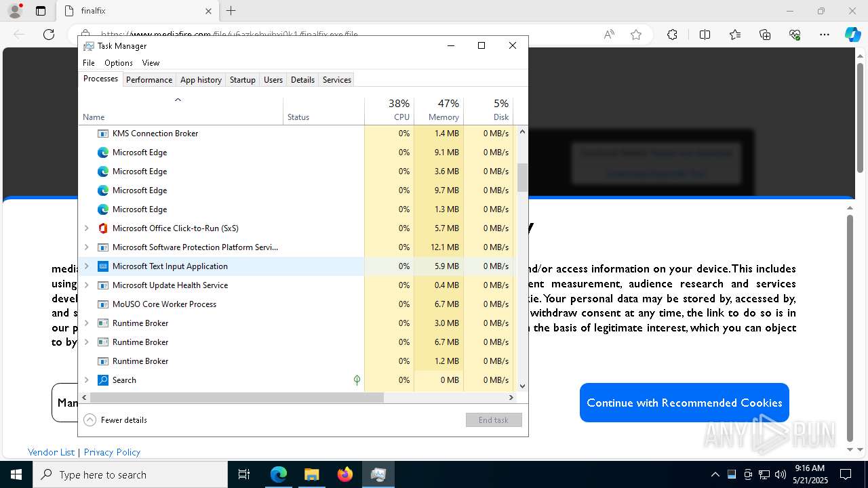Open the Vendor List link
This screenshot has width=868, height=488.
point(51,452)
